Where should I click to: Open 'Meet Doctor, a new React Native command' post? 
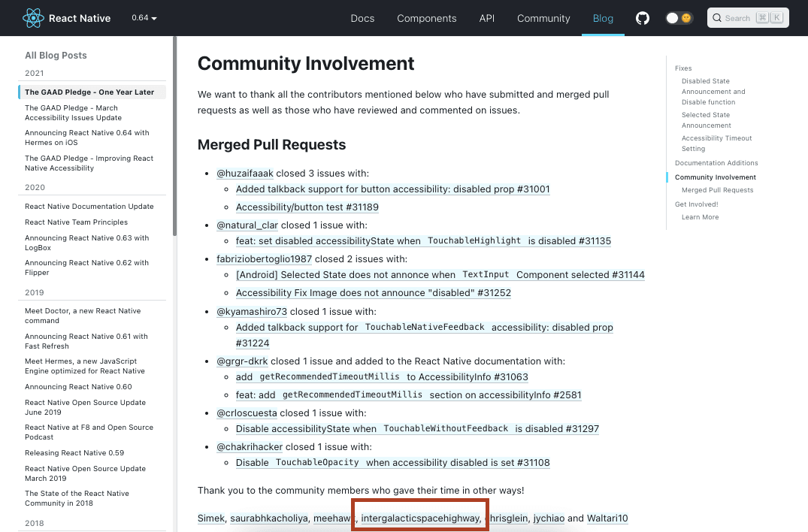click(83, 316)
